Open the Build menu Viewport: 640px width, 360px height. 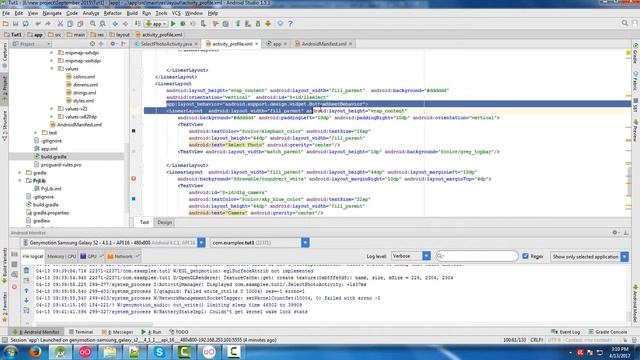click(132, 13)
